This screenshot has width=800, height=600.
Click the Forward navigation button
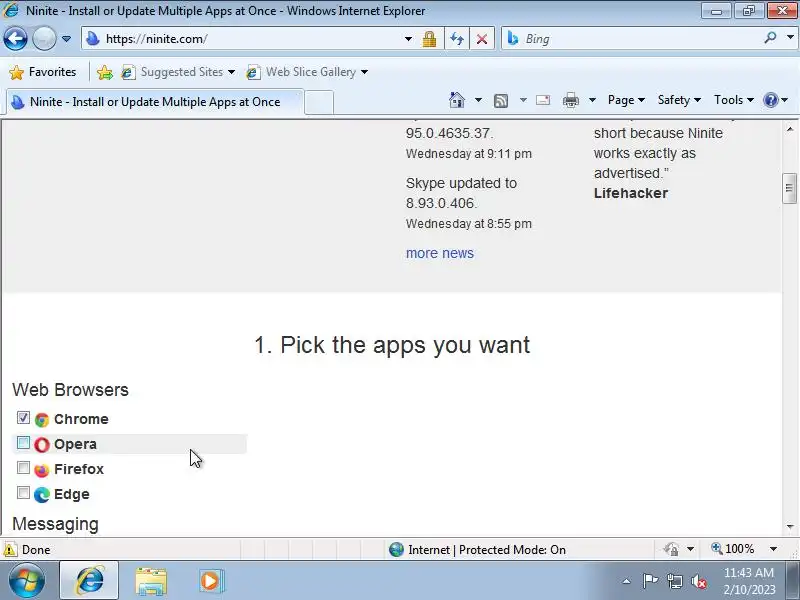[44, 38]
